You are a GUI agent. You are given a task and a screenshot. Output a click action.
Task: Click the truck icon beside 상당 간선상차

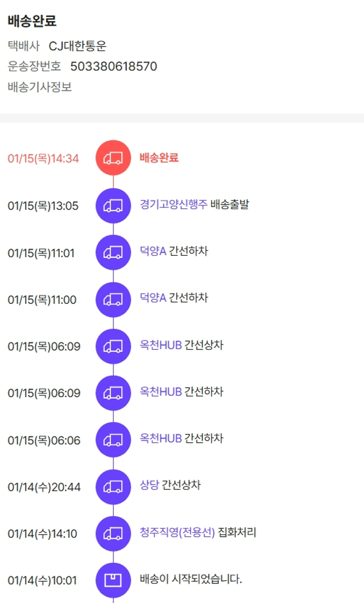[x=113, y=486]
